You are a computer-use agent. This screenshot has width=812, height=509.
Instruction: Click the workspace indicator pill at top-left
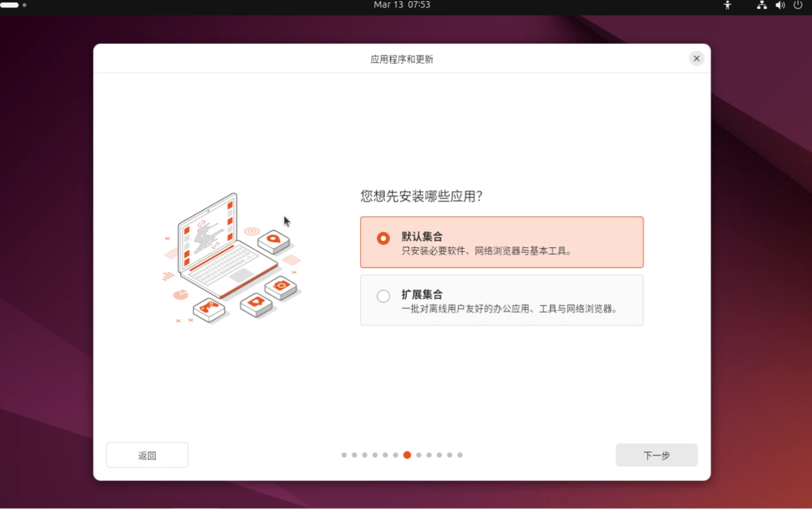point(10,5)
